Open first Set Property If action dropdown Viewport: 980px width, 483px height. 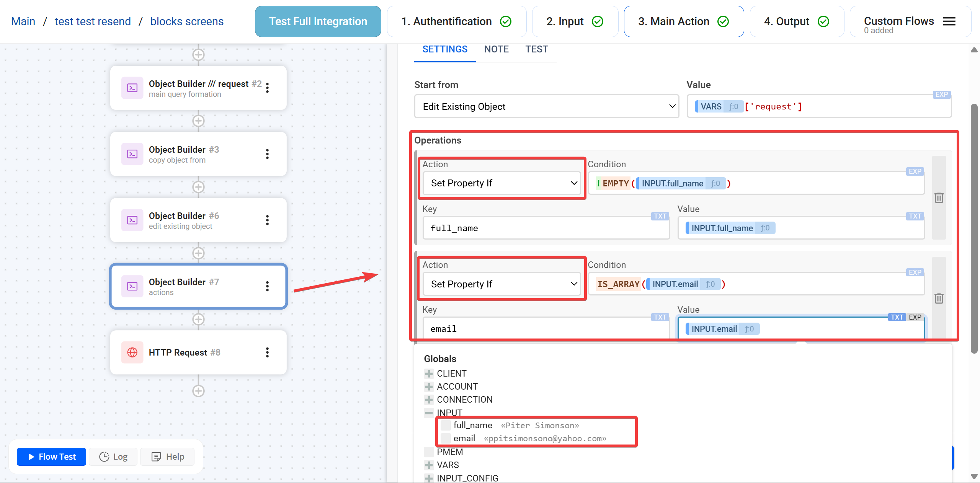(x=501, y=183)
